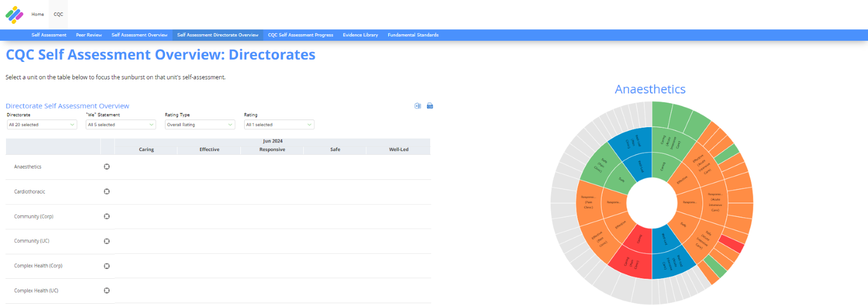868x307 pixels.
Task: Open the Evidence Library
Action: click(360, 35)
